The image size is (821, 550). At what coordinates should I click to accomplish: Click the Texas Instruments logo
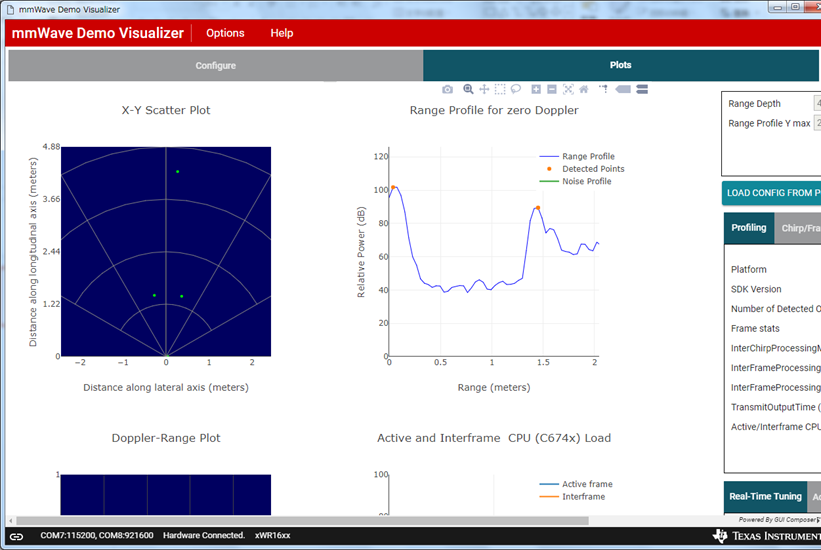pos(767,536)
